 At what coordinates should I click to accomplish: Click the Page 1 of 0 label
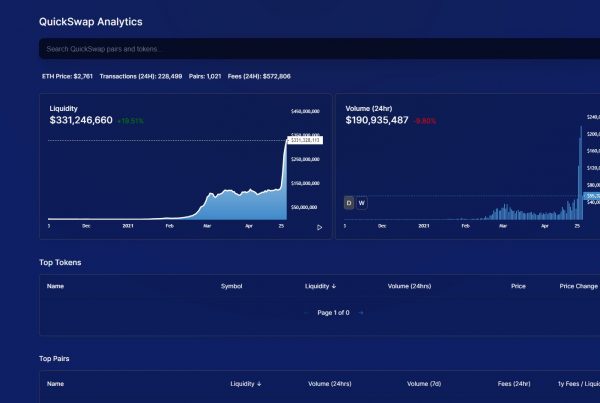tap(333, 313)
